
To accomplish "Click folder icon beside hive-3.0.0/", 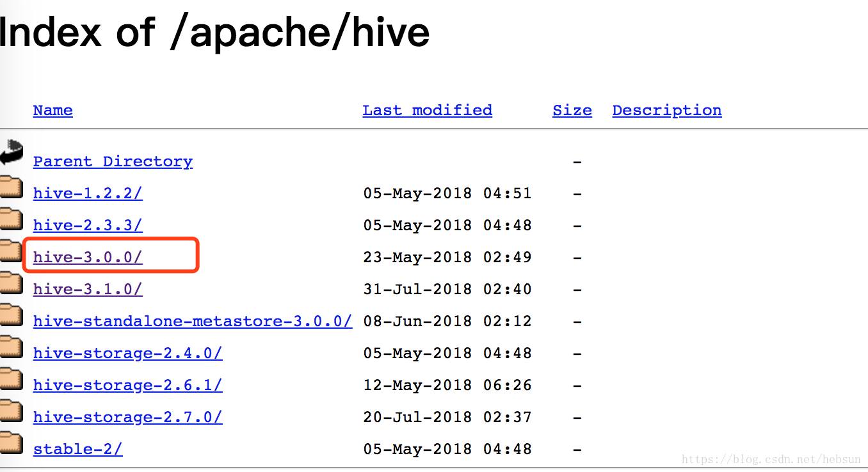I will click(11, 251).
